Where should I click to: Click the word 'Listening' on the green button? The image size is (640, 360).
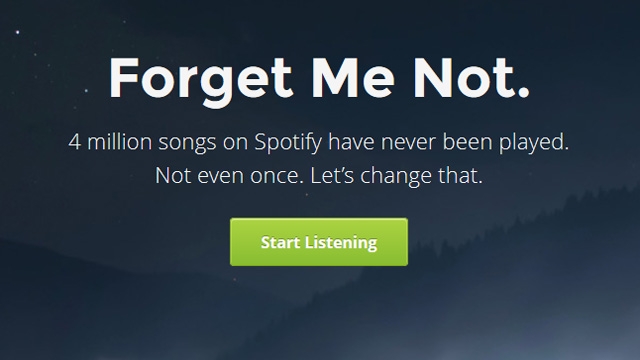click(341, 243)
